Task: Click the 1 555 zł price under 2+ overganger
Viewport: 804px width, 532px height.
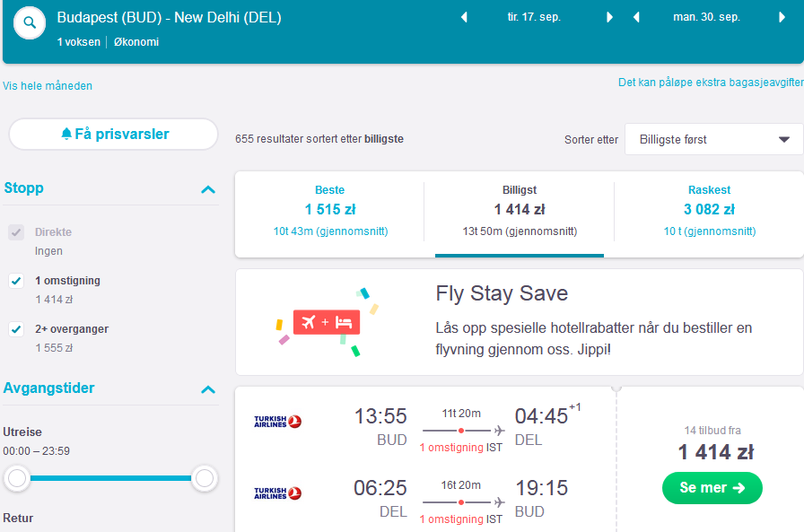Action: tap(54, 348)
